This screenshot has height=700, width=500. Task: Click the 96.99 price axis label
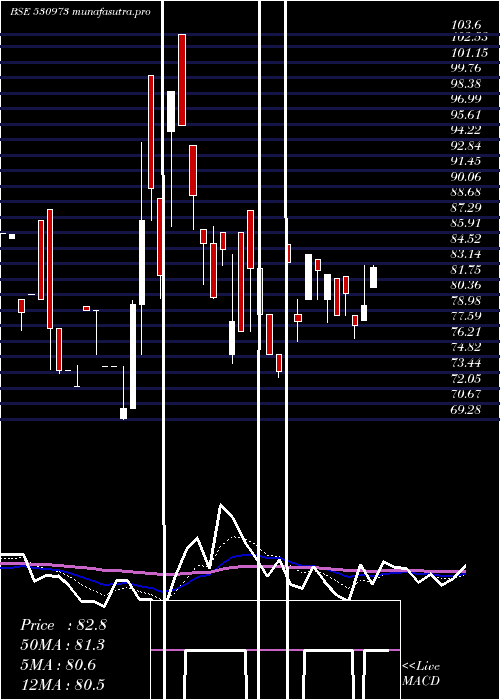(466, 99)
